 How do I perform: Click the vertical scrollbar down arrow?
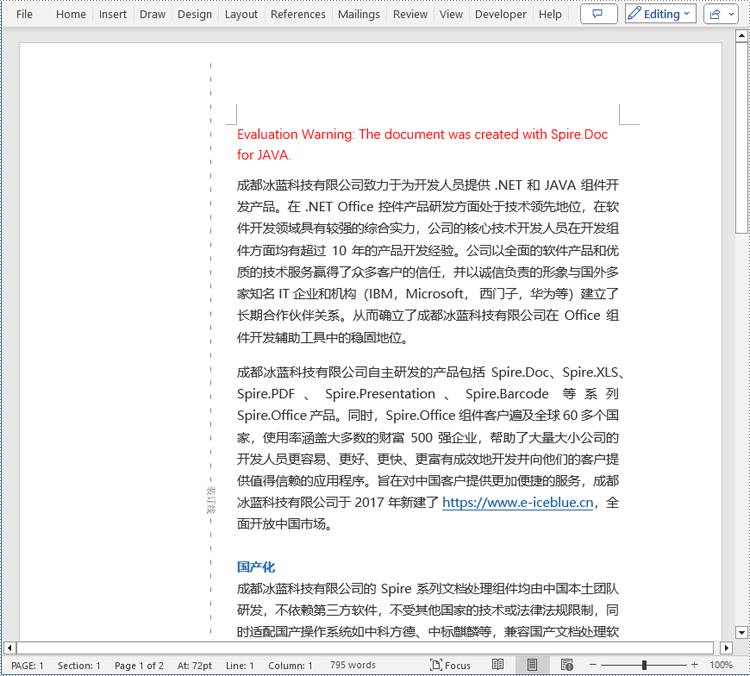[741, 632]
